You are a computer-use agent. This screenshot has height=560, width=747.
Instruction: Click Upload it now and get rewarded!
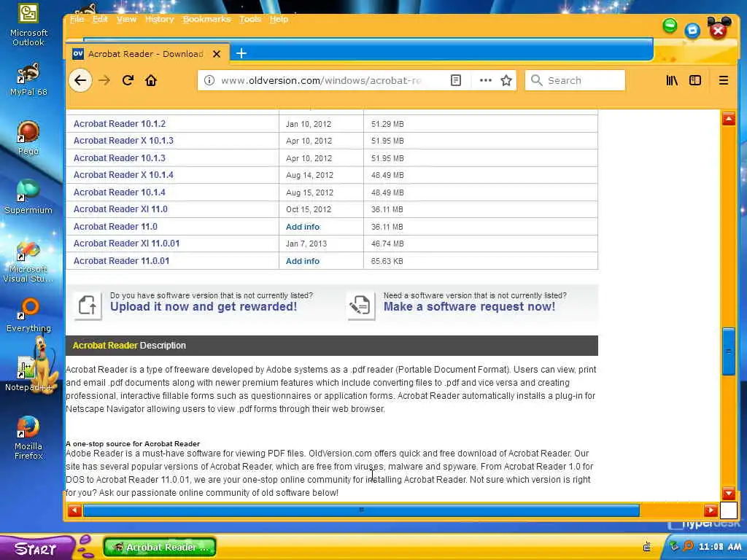(204, 307)
